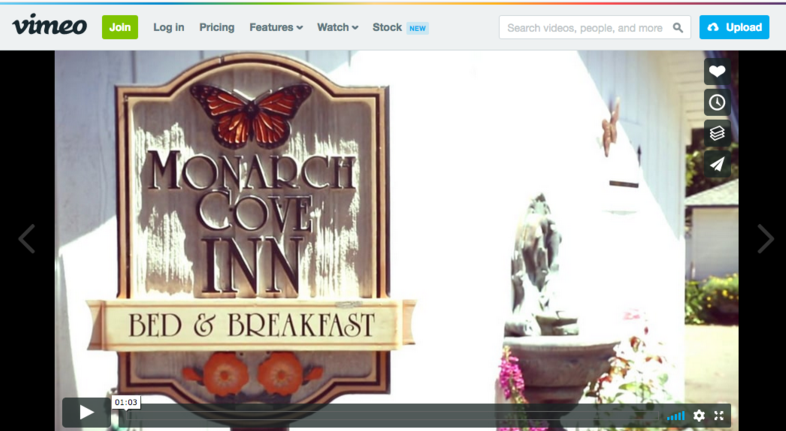The height and width of the screenshot is (431, 786).
Task: Enter fullscreen mode
Action: (x=719, y=415)
